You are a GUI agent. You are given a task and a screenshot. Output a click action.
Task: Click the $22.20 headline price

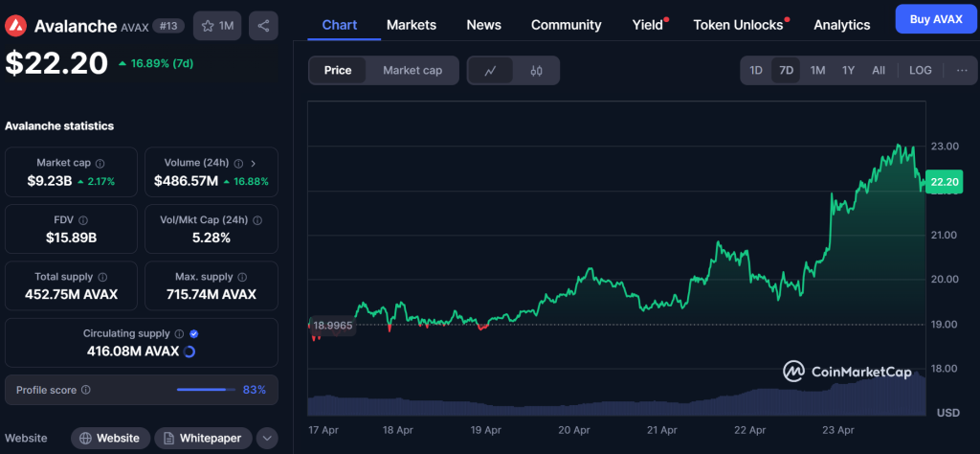pyautogui.click(x=56, y=63)
